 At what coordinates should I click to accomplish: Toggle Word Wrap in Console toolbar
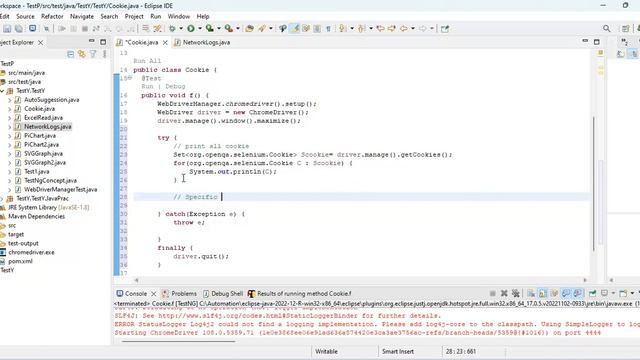[554, 293]
